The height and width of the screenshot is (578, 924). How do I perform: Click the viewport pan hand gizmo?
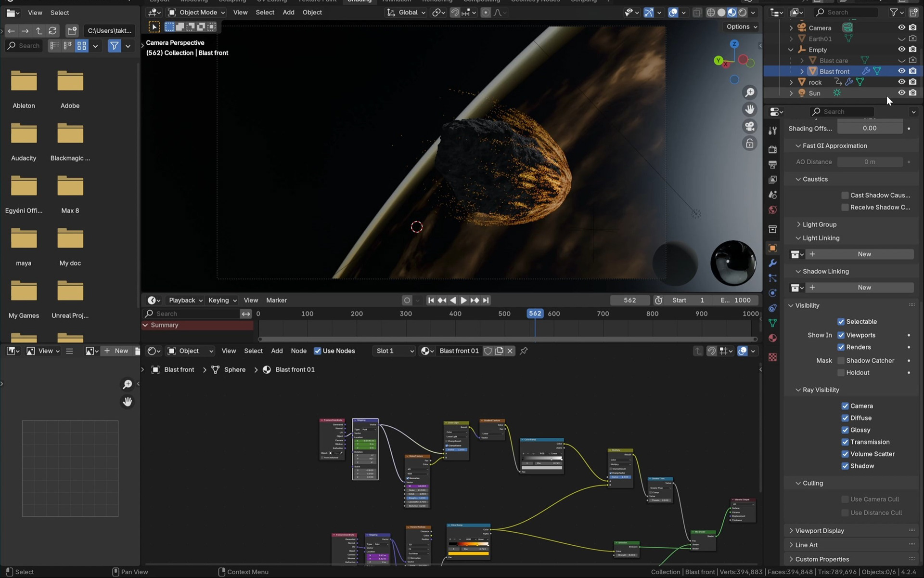click(x=750, y=109)
